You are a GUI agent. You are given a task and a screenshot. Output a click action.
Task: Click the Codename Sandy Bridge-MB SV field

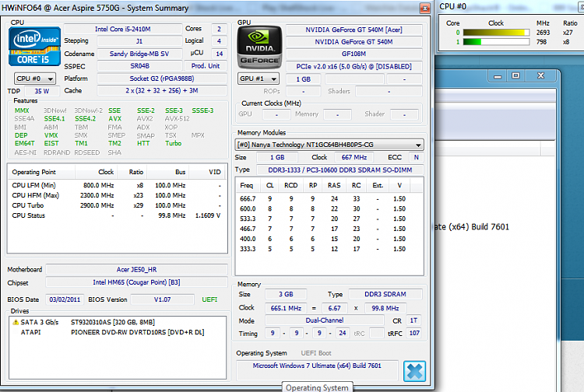pos(139,54)
